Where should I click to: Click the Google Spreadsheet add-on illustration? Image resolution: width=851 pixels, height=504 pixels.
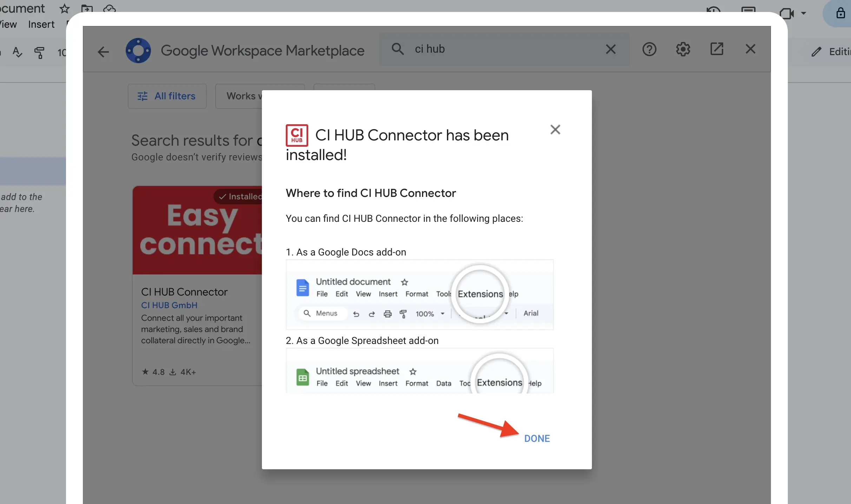click(420, 371)
